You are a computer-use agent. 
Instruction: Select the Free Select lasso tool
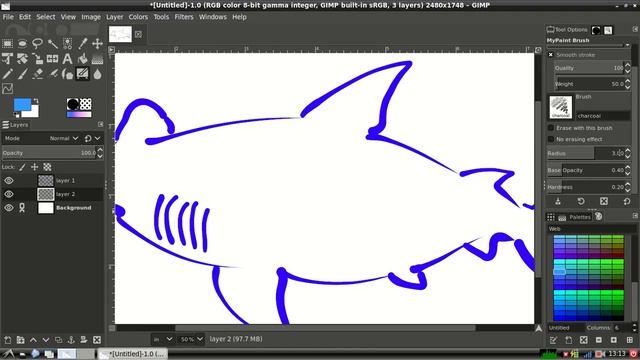tap(38, 43)
